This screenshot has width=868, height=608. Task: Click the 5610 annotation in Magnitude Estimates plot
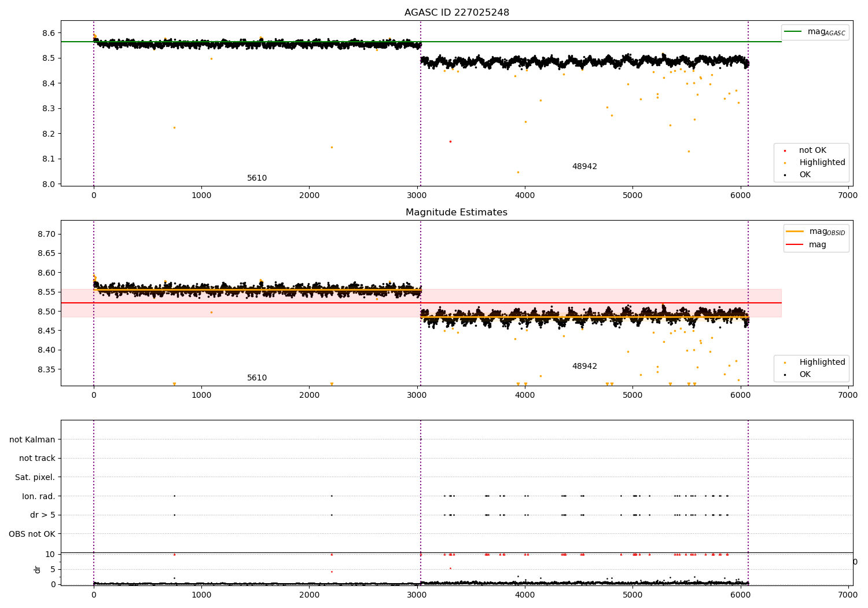tap(257, 378)
